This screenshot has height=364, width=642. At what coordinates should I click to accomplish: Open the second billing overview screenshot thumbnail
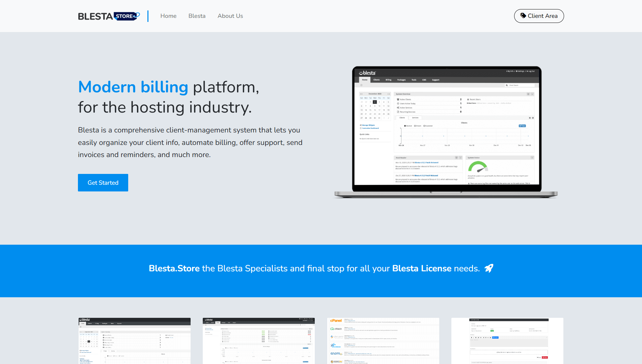click(258, 340)
